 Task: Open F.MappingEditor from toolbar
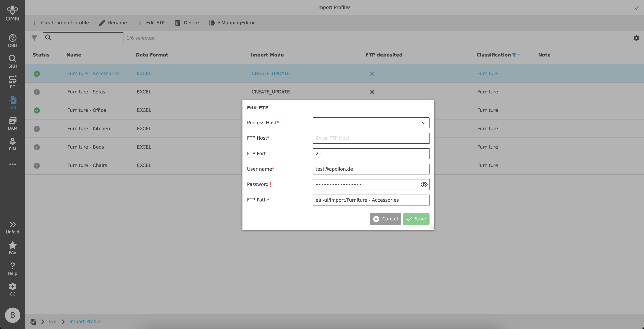point(232,23)
